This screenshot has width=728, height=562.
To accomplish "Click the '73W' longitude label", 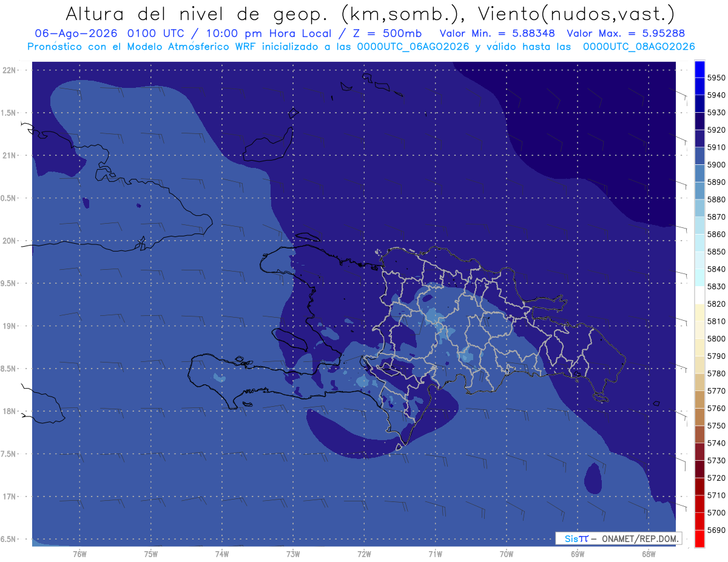I will point(292,554).
